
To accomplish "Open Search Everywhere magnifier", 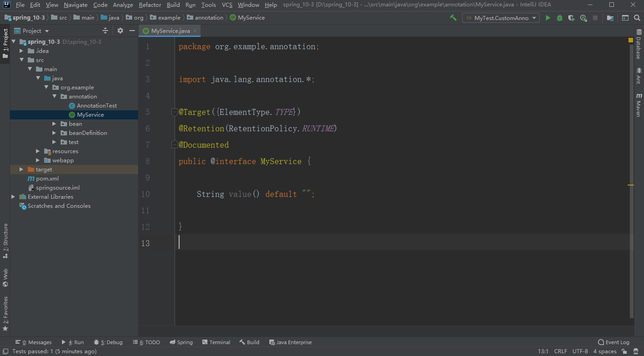I will point(637,18).
